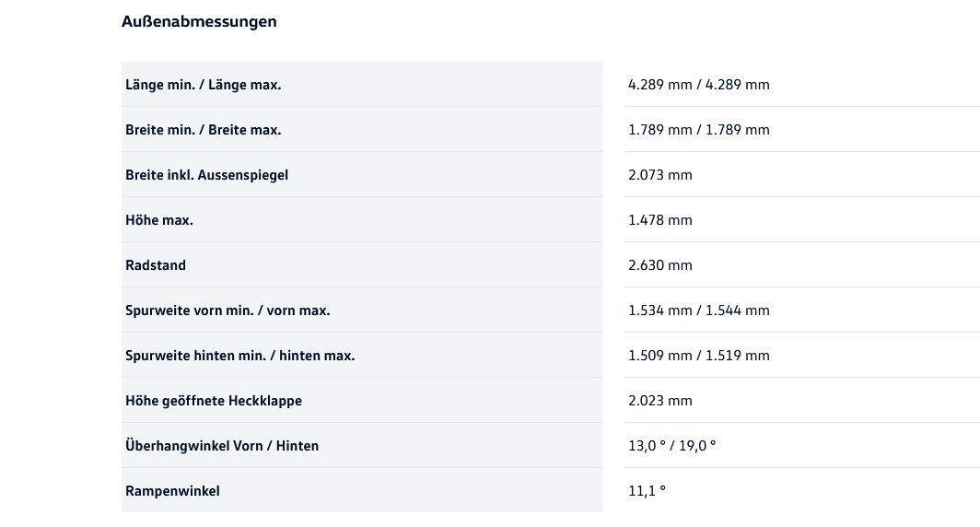This screenshot has width=980, height=527.
Task: Select the 2.073 mm value
Action: tap(659, 175)
